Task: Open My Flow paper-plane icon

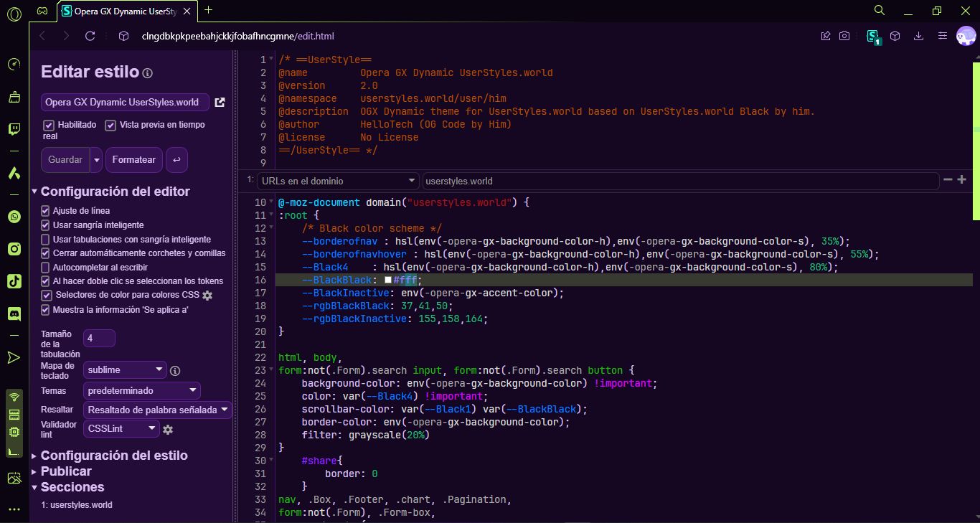Action: [14, 357]
